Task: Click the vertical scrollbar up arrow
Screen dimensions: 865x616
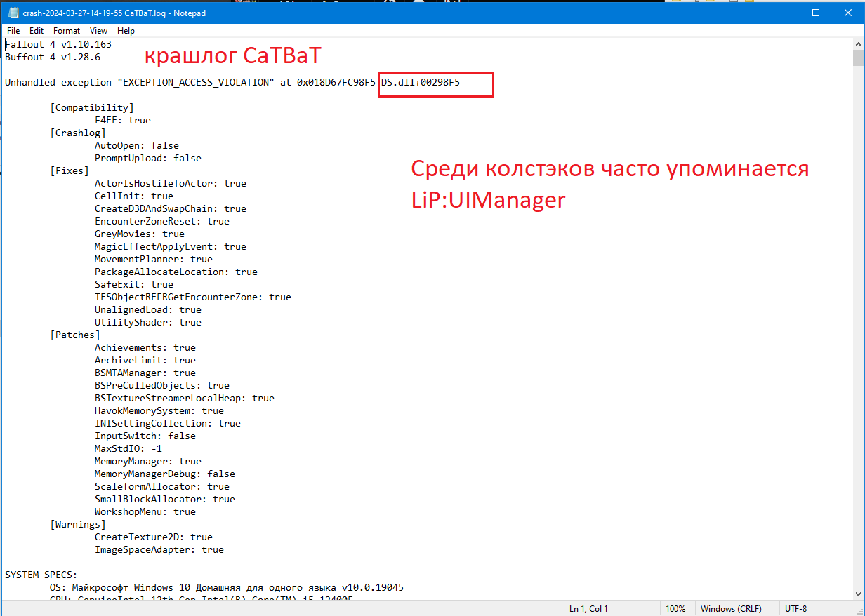Action: click(858, 43)
